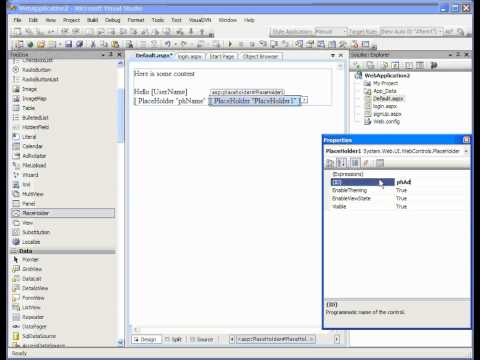Open the Properties object selector dropdown

tap(466, 151)
